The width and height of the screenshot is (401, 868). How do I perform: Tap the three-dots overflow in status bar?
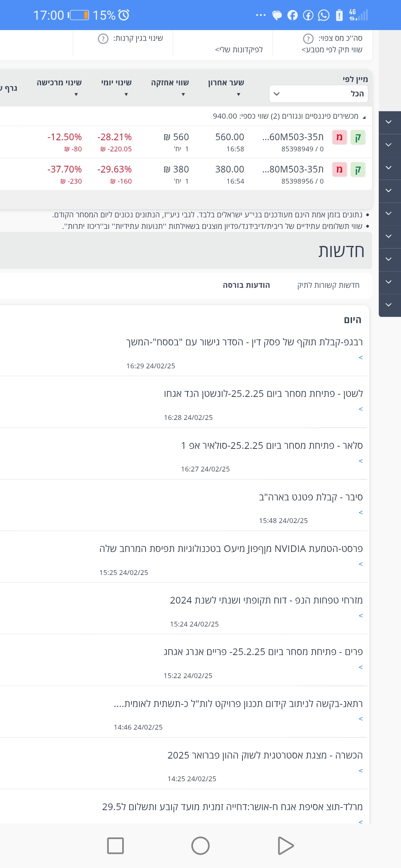click(x=261, y=15)
